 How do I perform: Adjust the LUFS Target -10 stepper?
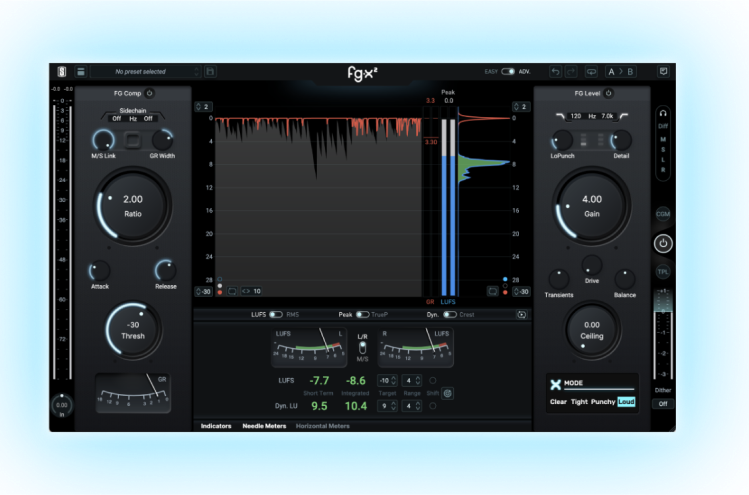(384, 380)
